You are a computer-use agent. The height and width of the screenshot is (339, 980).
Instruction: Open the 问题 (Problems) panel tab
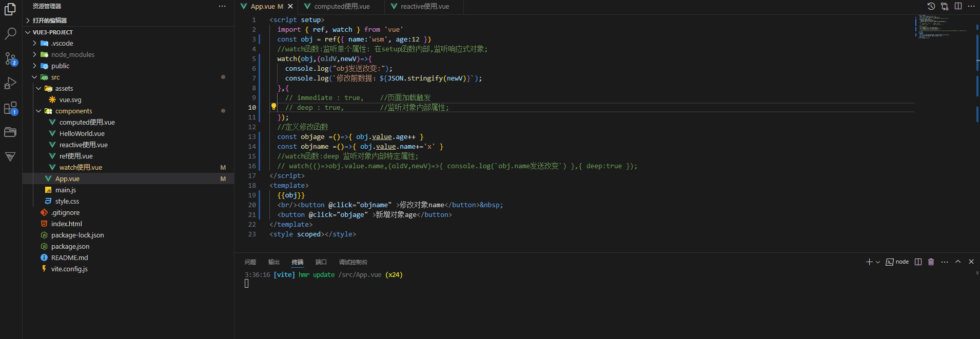pyautogui.click(x=250, y=262)
